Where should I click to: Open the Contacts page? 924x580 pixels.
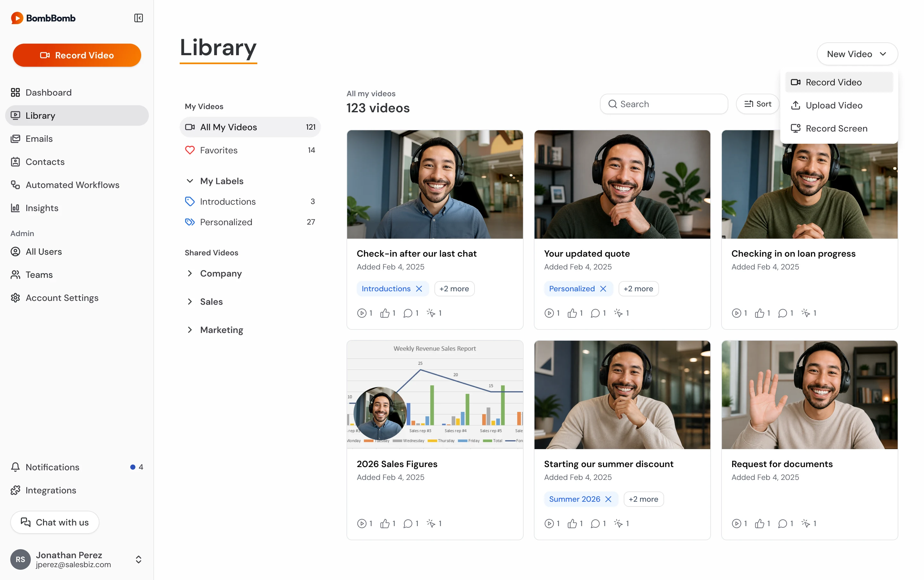77,162
